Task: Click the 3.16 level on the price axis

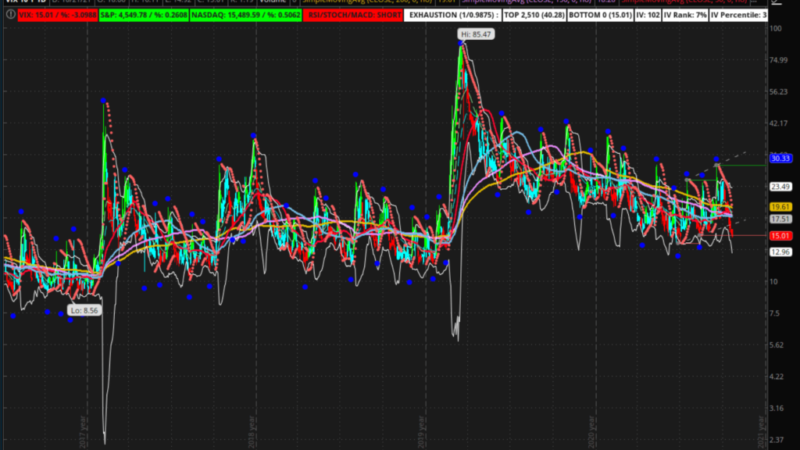Action: click(x=777, y=408)
